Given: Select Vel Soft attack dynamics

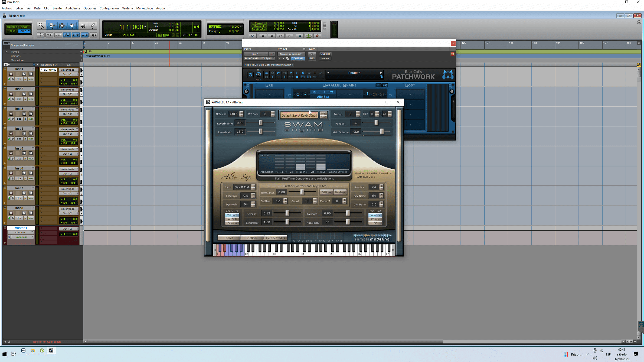Looking at the screenshot, I should coord(232,219).
